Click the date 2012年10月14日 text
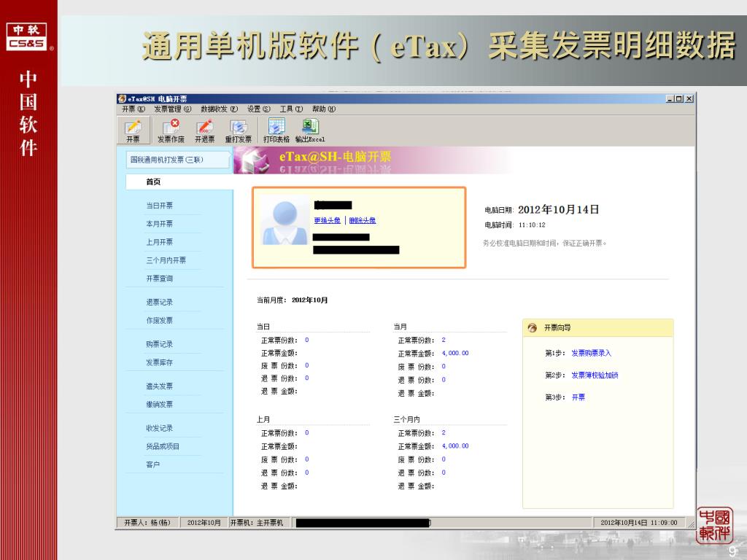747x560 pixels. tap(558, 209)
